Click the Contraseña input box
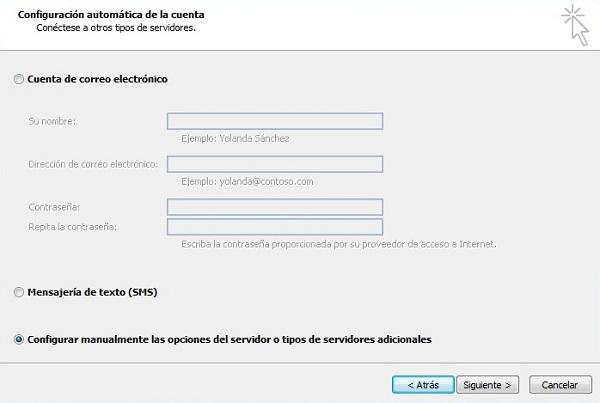 click(275, 207)
